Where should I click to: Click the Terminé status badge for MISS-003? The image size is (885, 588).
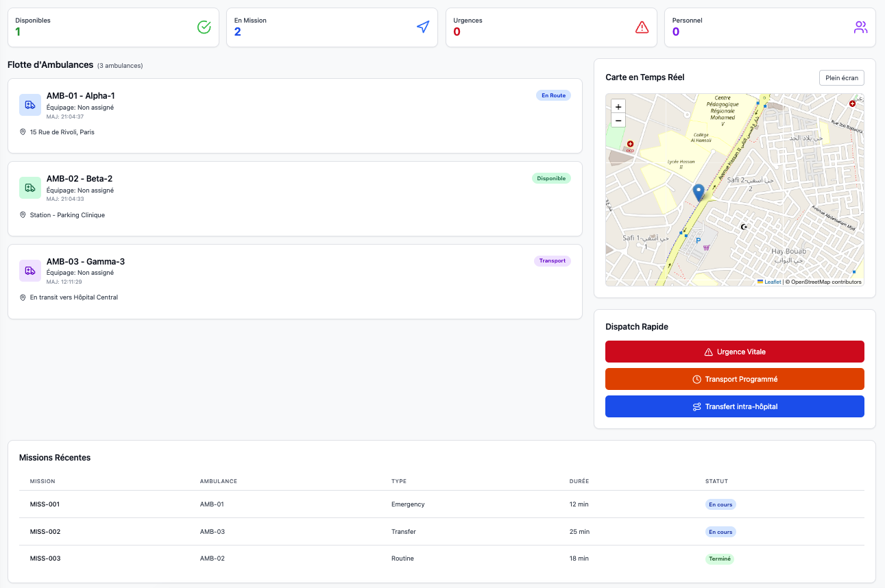tap(719, 559)
